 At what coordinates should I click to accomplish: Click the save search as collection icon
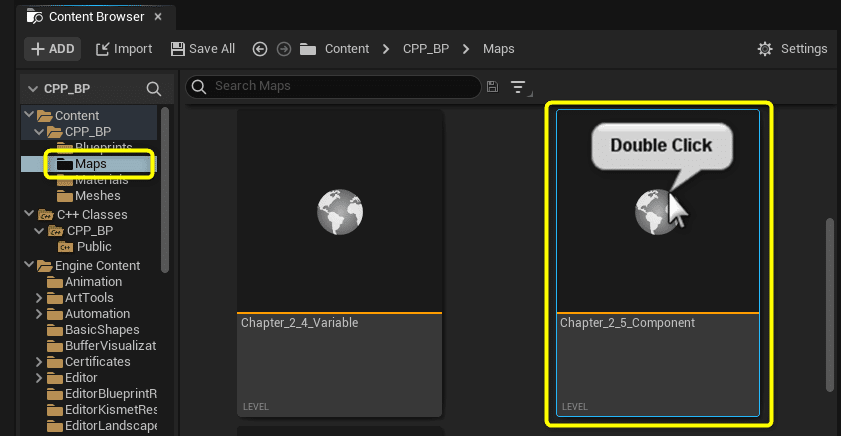click(x=492, y=86)
